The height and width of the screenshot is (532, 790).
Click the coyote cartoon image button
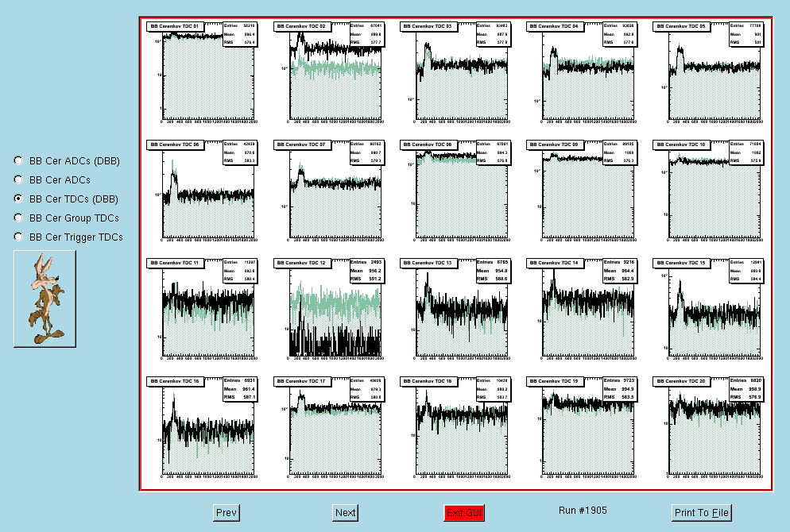pyautogui.click(x=45, y=299)
